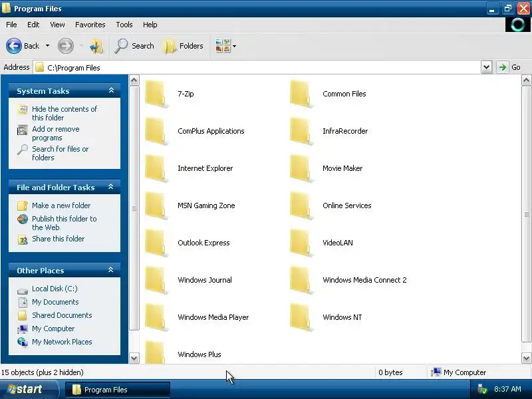Select the Common Files folder icon
532x399 pixels.
coord(301,94)
